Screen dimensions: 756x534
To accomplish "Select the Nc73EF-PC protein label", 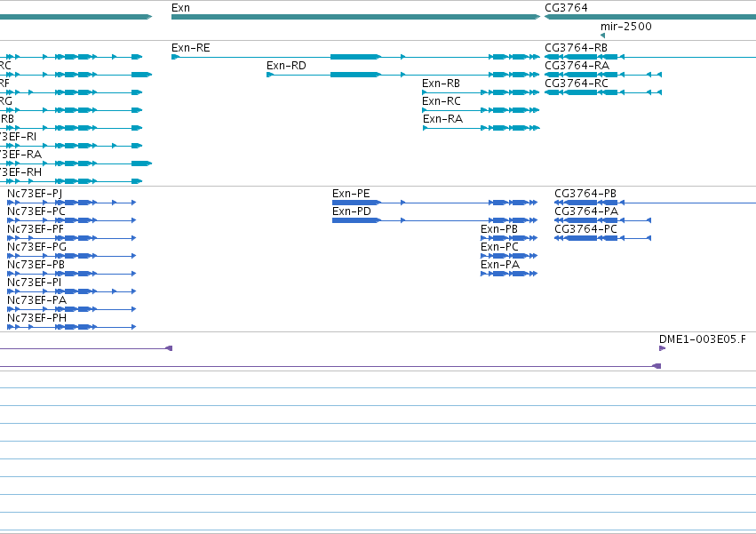I will click(x=36, y=211).
